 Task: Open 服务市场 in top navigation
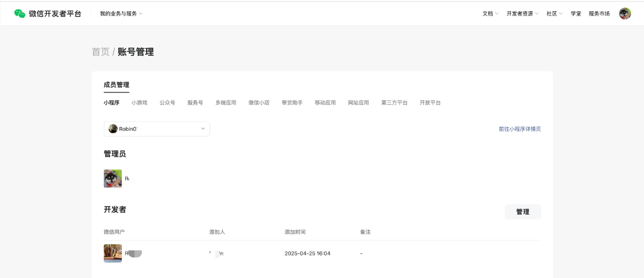[599, 13]
